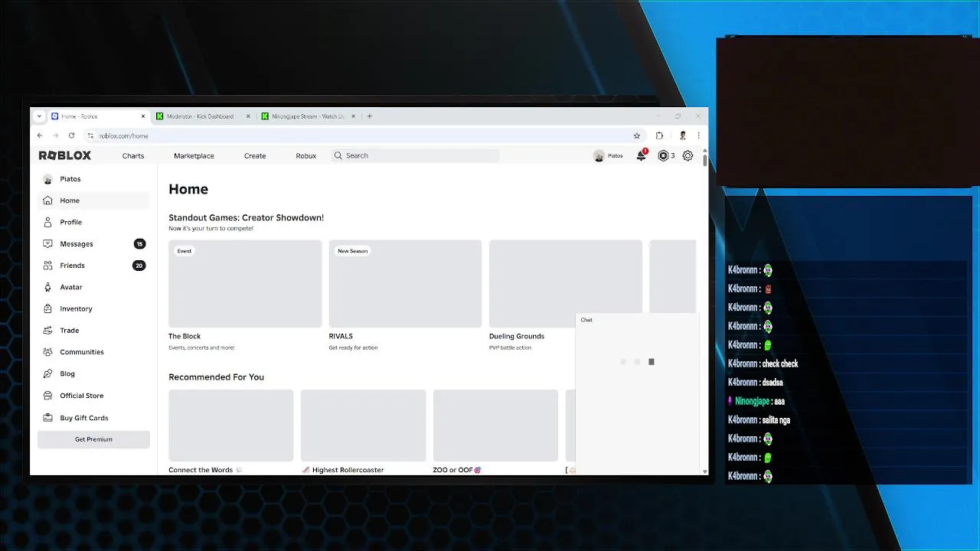The image size is (980, 551).
Task: Click the Avatar sidebar icon
Action: [47, 287]
